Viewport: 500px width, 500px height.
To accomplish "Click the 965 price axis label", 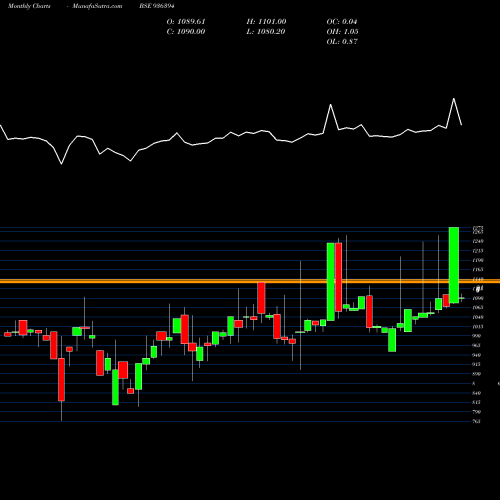I will (477, 345).
